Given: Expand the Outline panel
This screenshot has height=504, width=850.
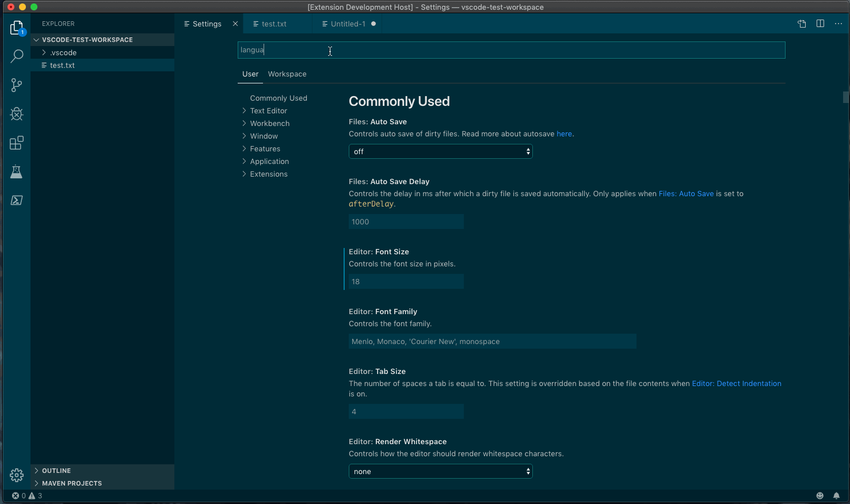Looking at the screenshot, I should (102, 471).
